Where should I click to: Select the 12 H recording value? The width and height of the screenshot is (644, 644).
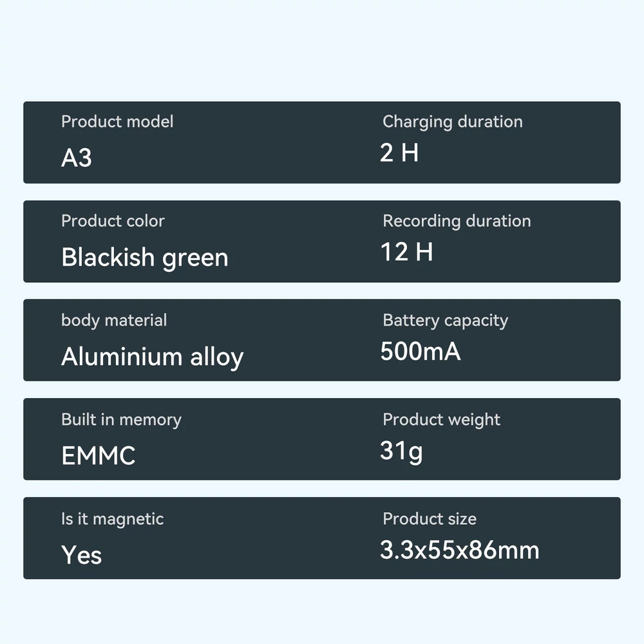(406, 251)
